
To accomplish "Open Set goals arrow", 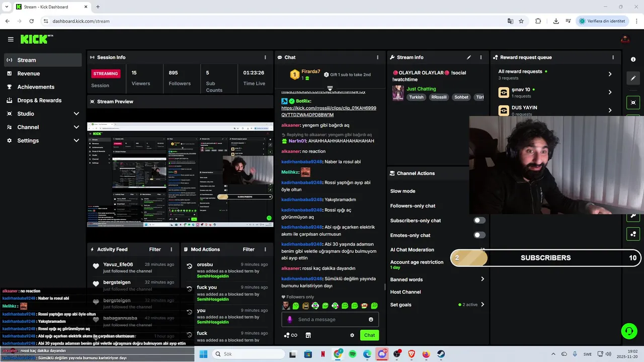I will [482, 304].
